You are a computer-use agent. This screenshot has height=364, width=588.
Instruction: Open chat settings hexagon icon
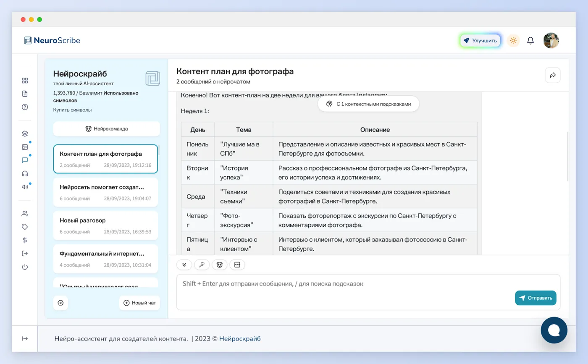tap(61, 303)
